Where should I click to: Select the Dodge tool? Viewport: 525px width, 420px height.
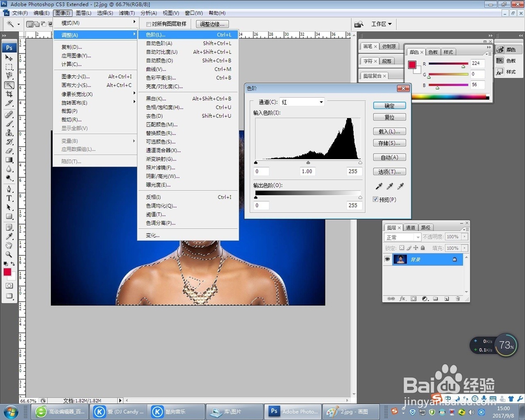coord(9,178)
